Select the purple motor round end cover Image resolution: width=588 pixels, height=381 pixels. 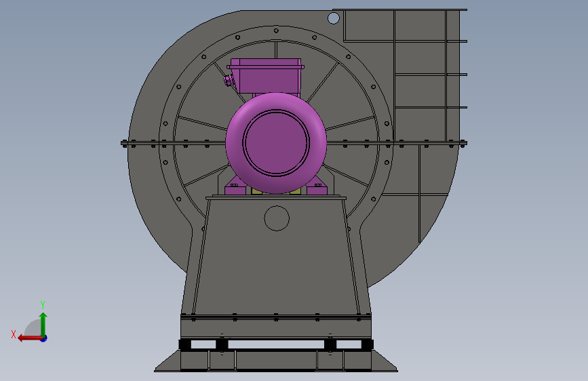(276, 142)
